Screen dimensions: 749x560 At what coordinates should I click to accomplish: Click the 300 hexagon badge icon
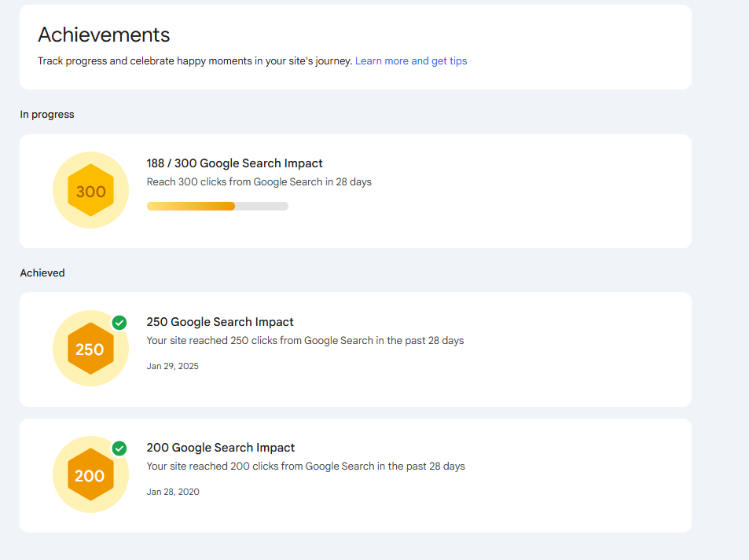pyautogui.click(x=90, y=191)
